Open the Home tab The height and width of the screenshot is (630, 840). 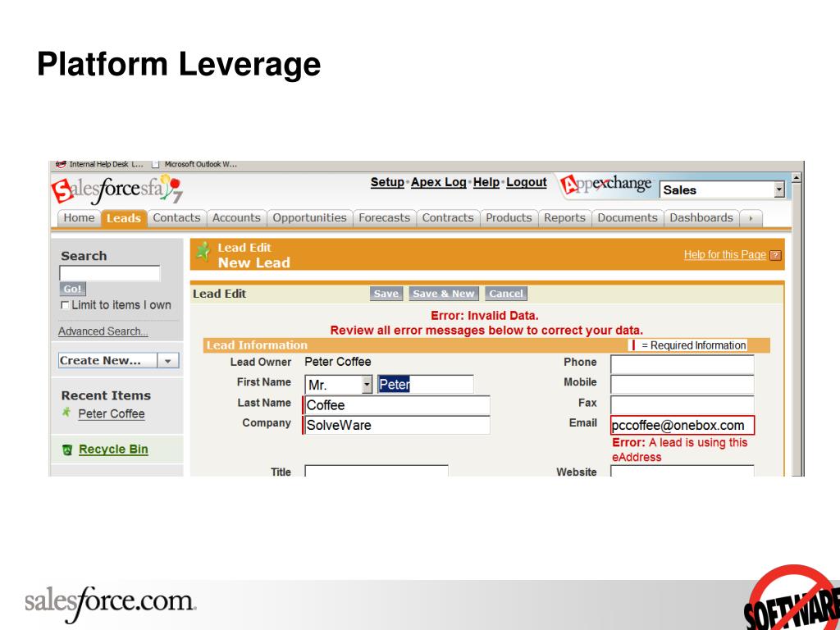pyautogui.click(x=79, y=218)
